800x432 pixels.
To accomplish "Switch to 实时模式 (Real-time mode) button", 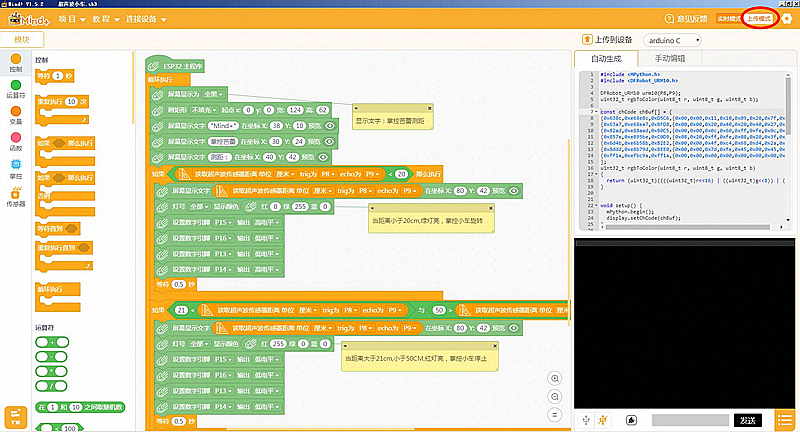I will coord(728,19).
